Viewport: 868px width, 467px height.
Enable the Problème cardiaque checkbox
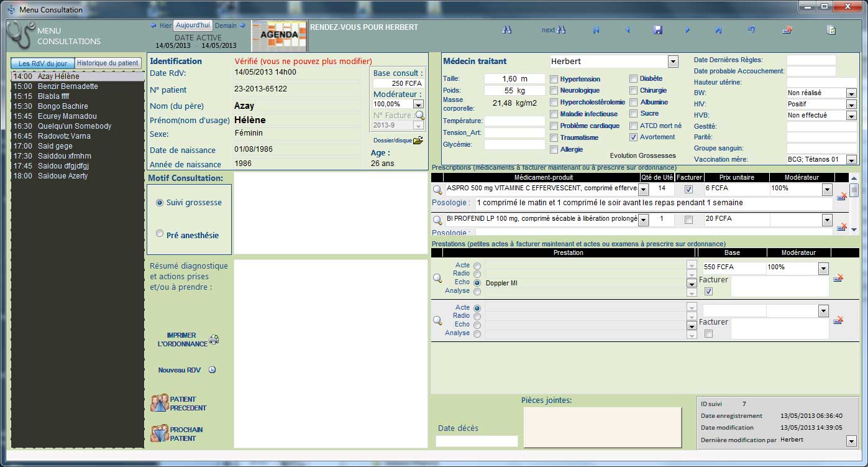[554, 126]
